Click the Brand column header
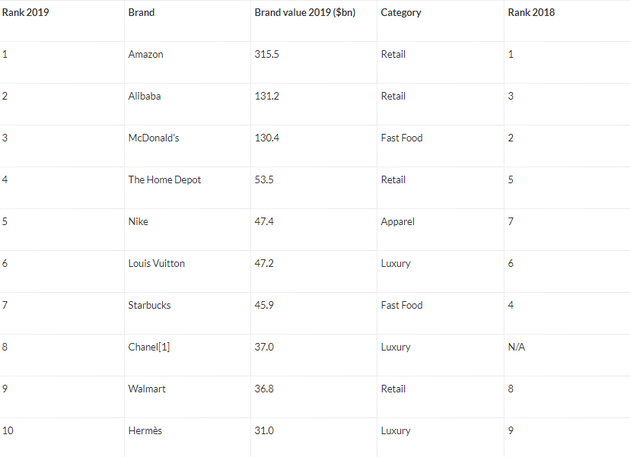 (141, 13)
